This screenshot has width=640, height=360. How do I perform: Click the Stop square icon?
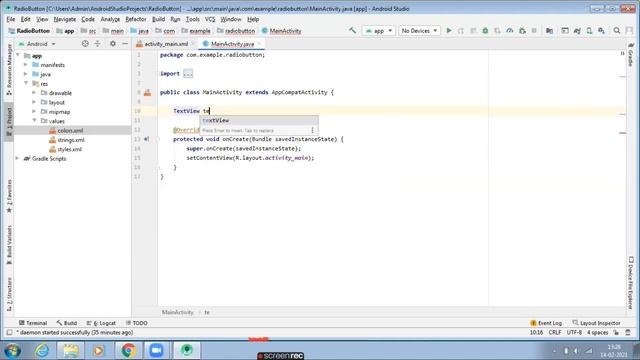(x=534, y=31)
